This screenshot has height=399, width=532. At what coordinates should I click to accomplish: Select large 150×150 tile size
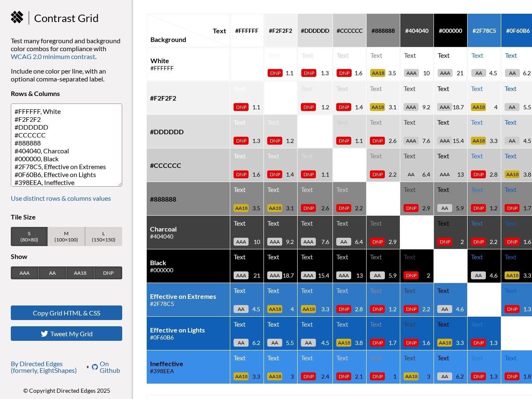coord(103,236)
